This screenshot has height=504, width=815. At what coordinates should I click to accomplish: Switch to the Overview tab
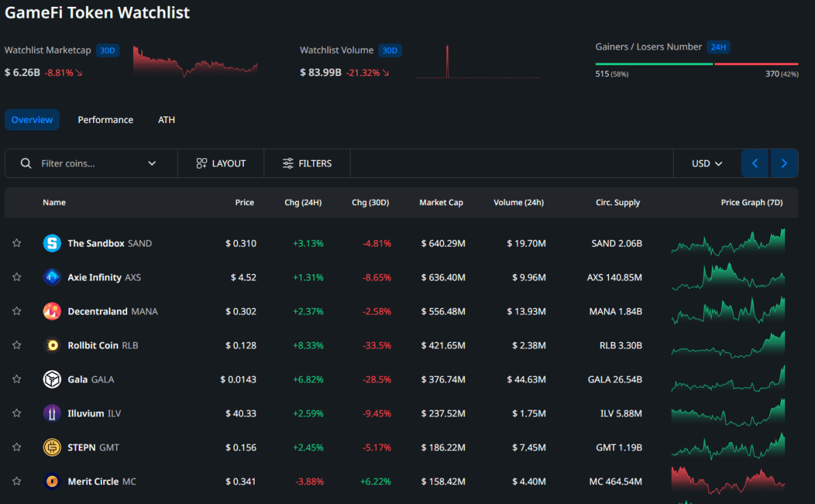tap(32, 120)
